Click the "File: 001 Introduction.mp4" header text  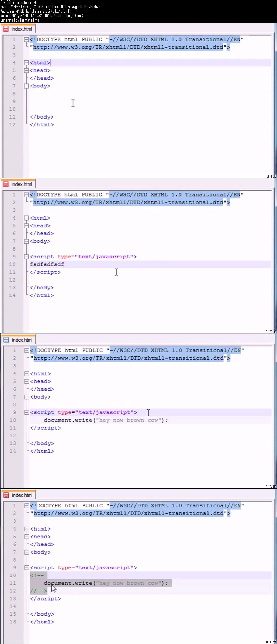(18, 2)
